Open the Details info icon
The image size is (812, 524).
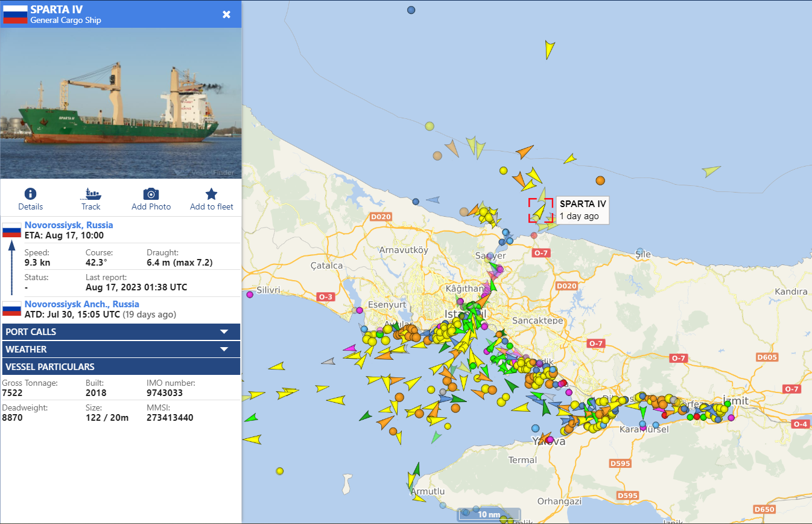pos(30,194)
